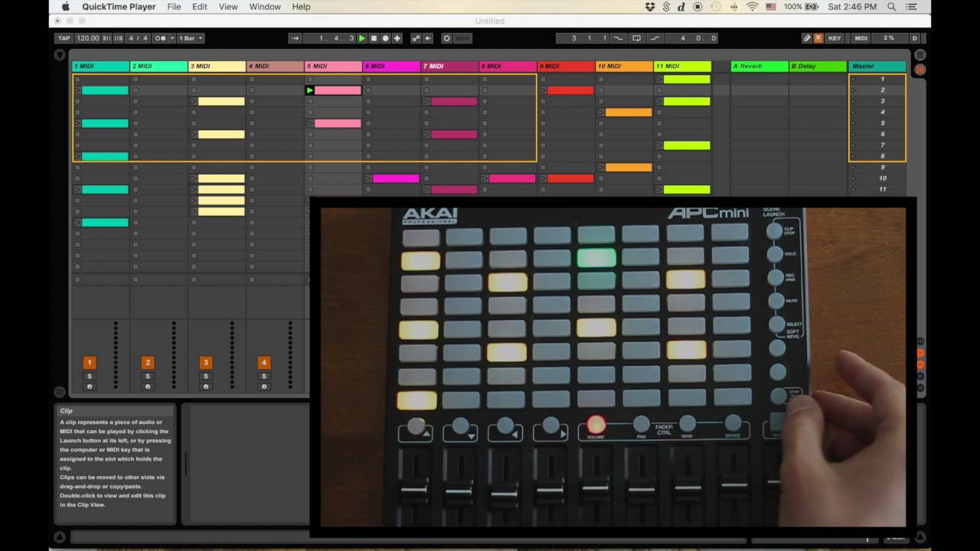Collapse the Info View with the bottom-left triangle

click(x=60, y=537)
